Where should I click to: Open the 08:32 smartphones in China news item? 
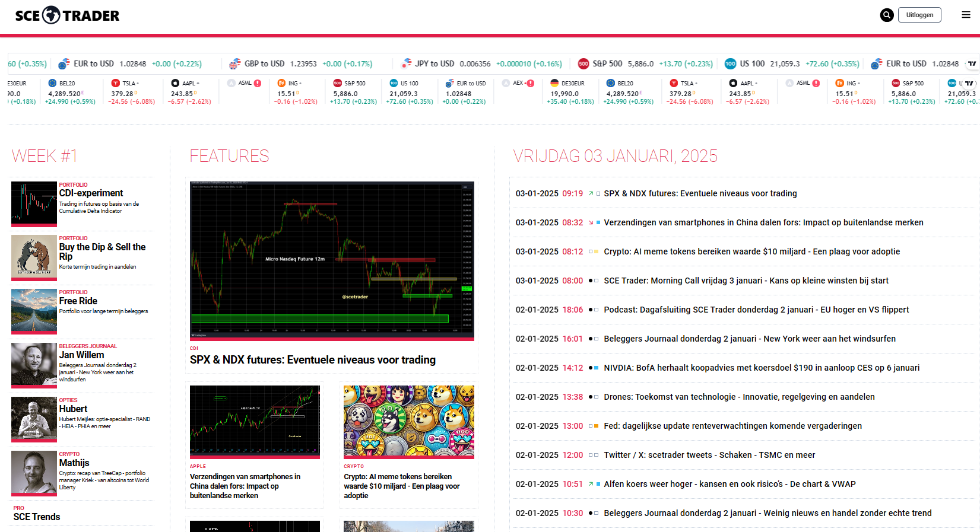pyautogui.click(x=763, y=222)
